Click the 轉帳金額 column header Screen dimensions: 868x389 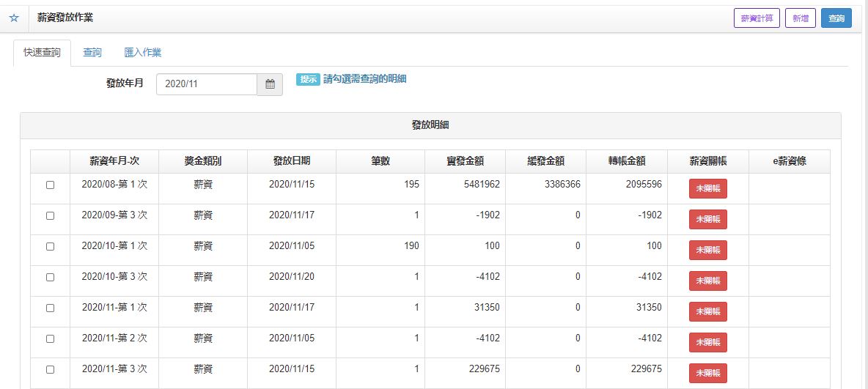(627, 162)
